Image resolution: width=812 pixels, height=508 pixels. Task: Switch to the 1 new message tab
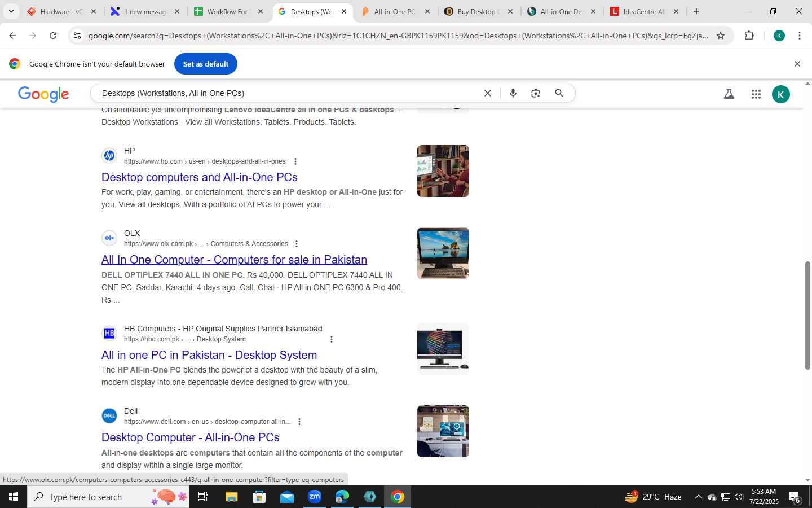145,11
